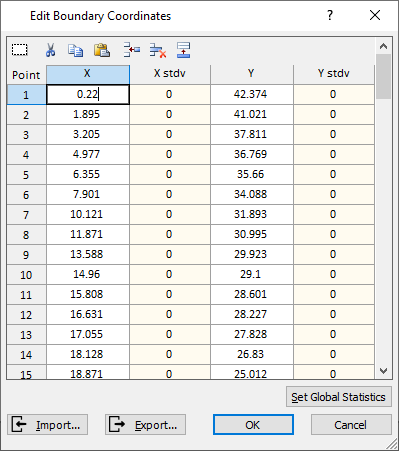Click the Import... button
The width and height of the screenshot is (399, 451).
[x=47, y=425]
